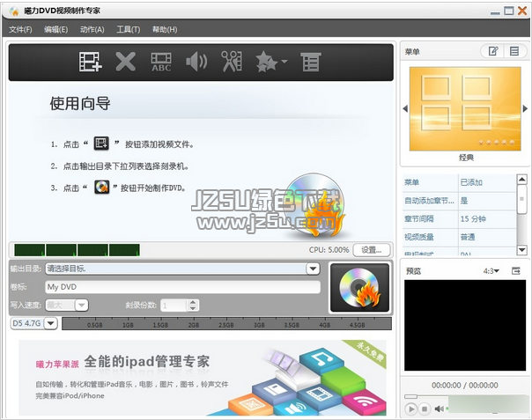This screenshot has width=532, height=420.
Task: Open the 编辑(E) menu
Action: pos(56,30)
